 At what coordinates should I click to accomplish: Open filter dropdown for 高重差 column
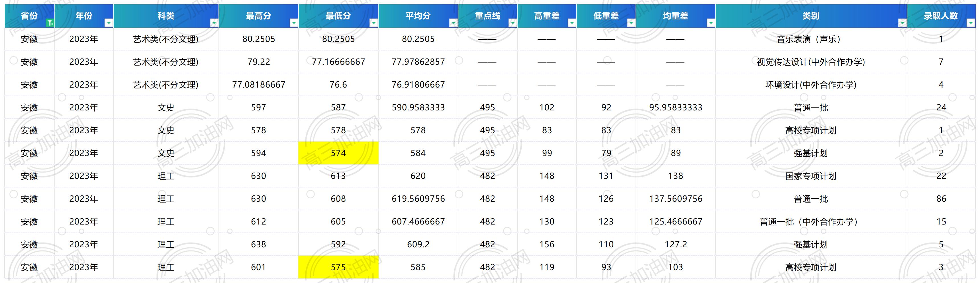click(572, 23)
